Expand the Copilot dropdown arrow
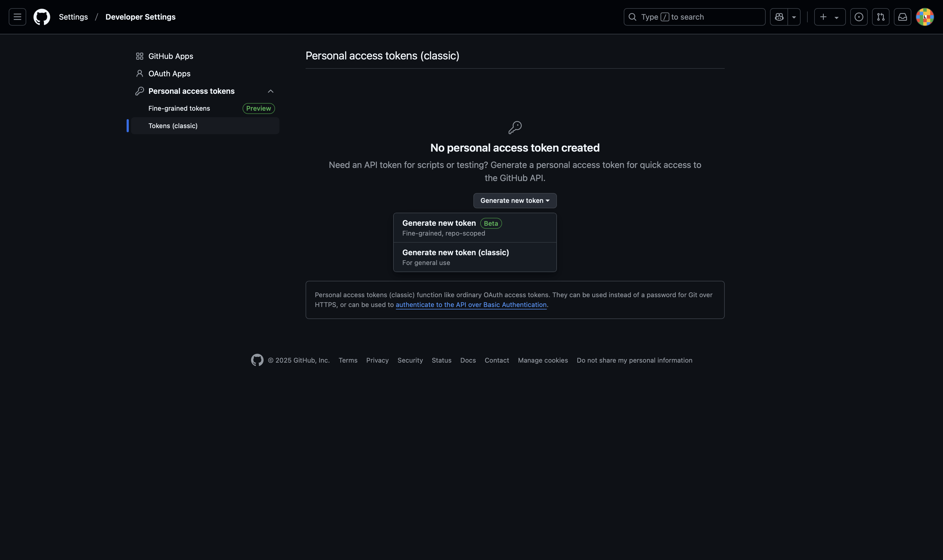 (794, 17)
